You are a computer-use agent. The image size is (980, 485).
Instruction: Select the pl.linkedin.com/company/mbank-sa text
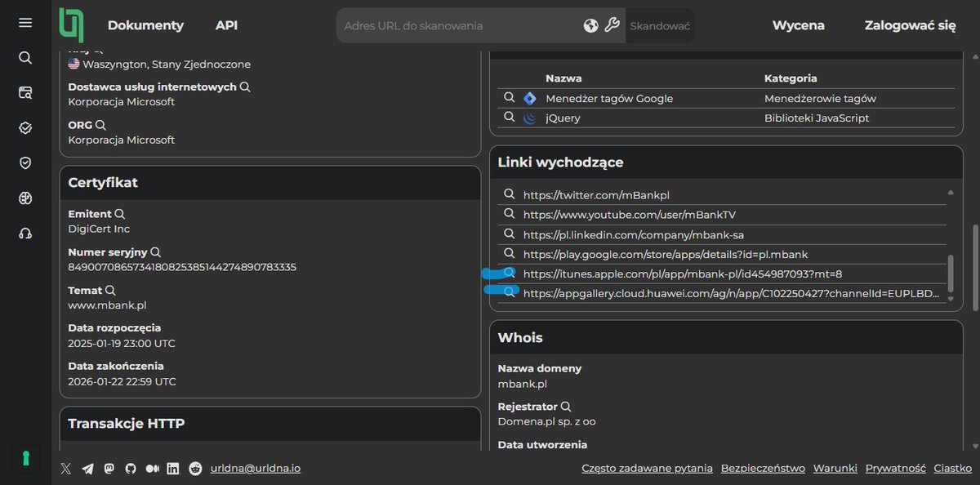(634, 234)
